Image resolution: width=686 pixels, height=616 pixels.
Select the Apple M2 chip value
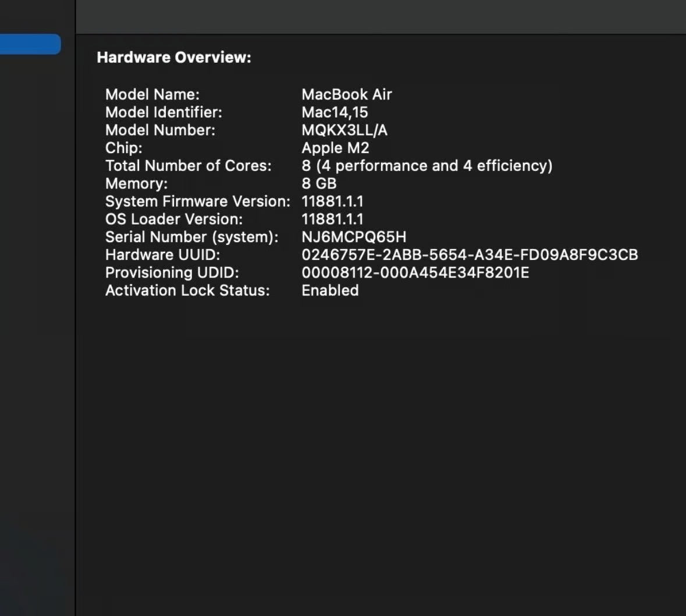(x=335, y=148)
